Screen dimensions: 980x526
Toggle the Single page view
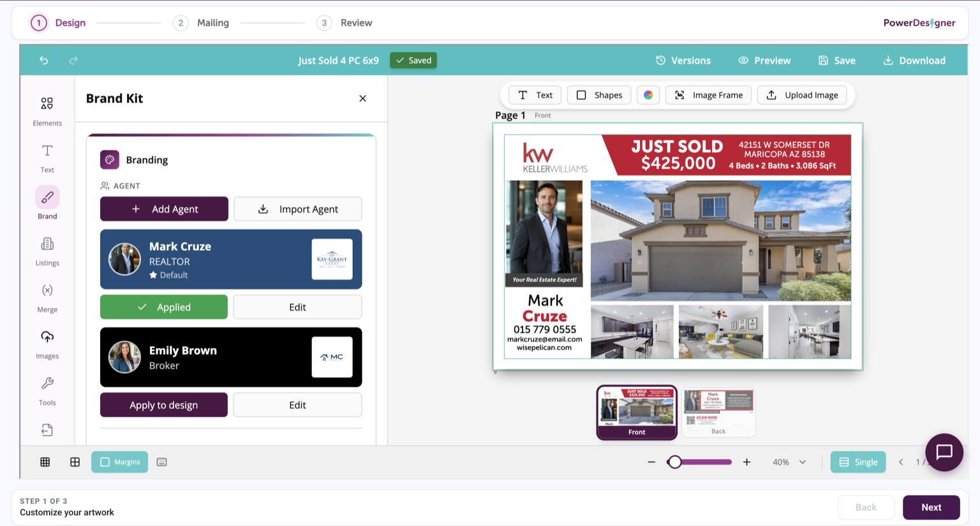coord(858,462)
